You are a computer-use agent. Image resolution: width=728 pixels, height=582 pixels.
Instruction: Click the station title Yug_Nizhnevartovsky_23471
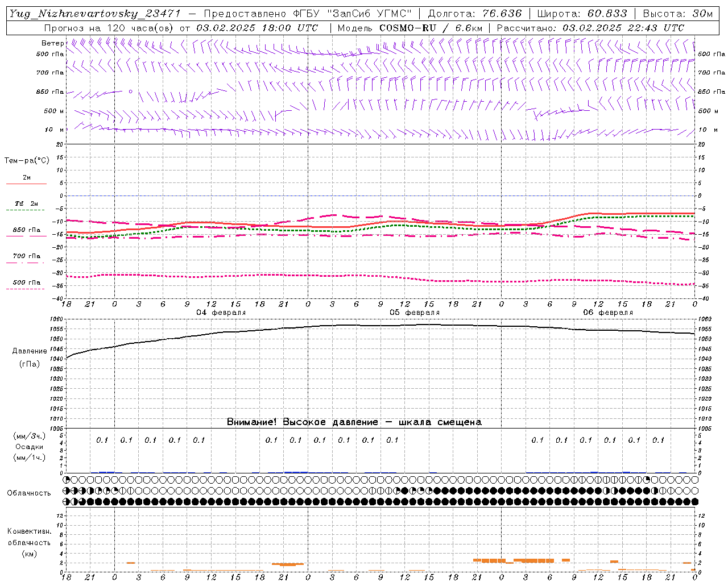click(x=95, y=14)
